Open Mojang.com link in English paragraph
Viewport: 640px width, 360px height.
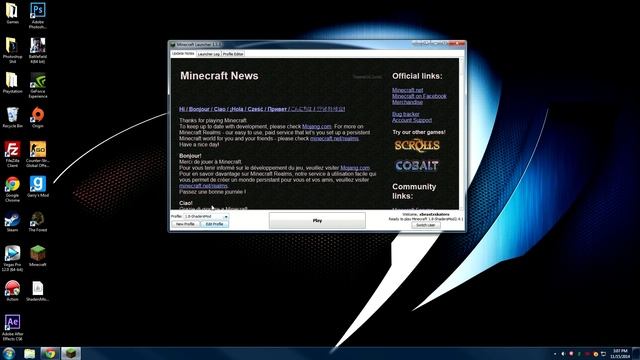[x=317, y=127]
